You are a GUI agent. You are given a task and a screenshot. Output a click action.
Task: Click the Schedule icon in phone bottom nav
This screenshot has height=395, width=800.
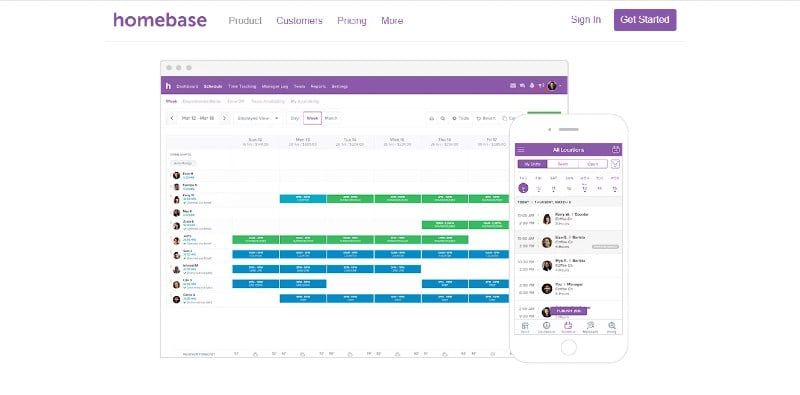[x=568, y=327]
